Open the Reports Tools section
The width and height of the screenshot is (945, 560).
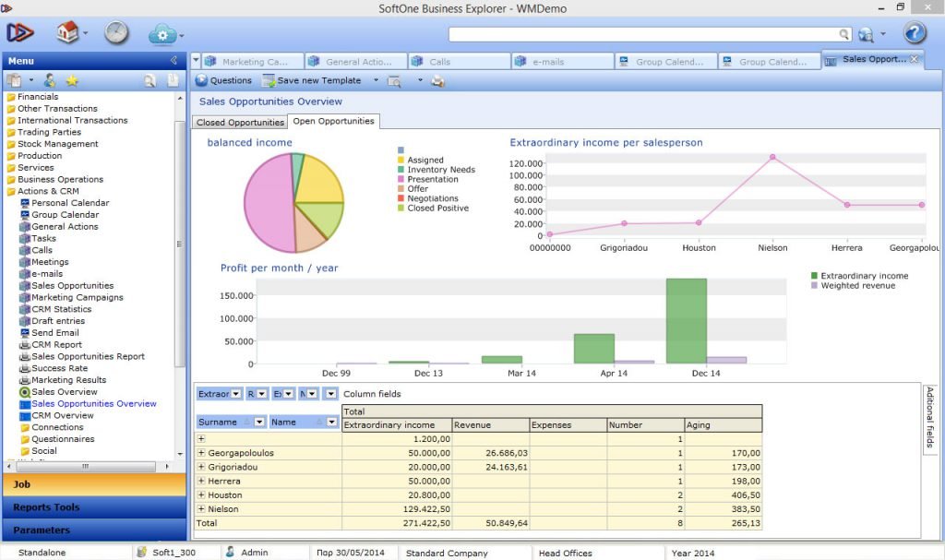(x=94, y=507)
